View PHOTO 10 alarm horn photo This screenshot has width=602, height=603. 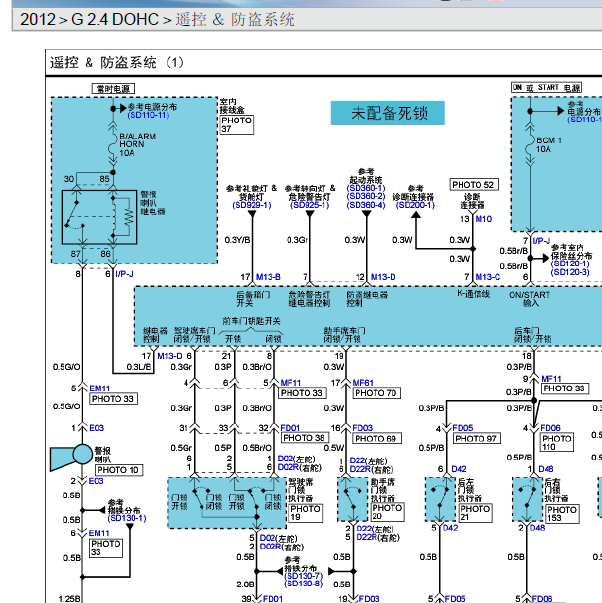[x=119, y=470]
